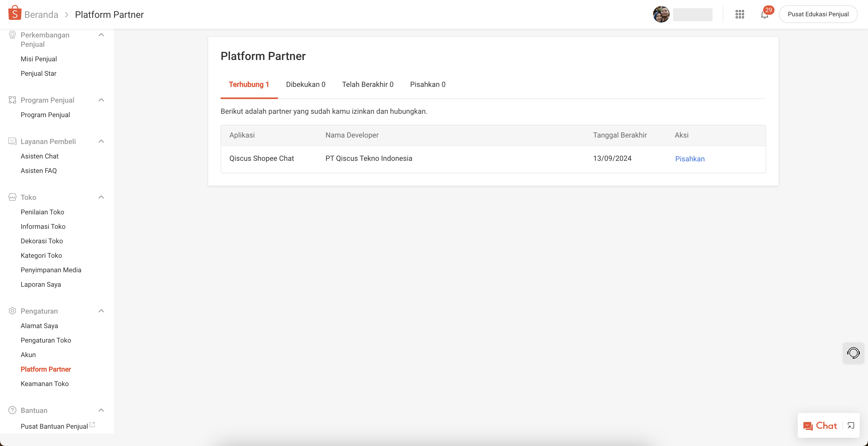Open Alamat Saya menu item
Screen dimensions: 868x446
click(39, 326)
